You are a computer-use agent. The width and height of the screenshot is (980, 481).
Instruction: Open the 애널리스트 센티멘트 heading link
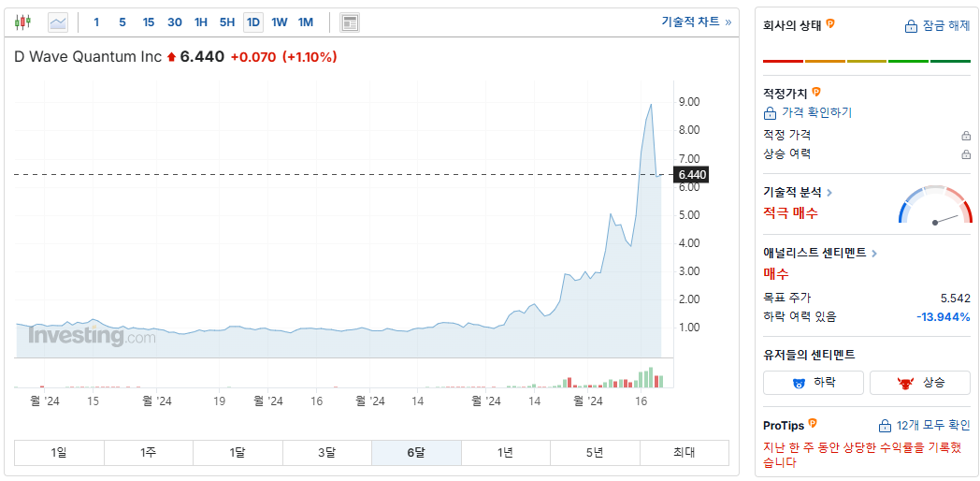point(815,253)
